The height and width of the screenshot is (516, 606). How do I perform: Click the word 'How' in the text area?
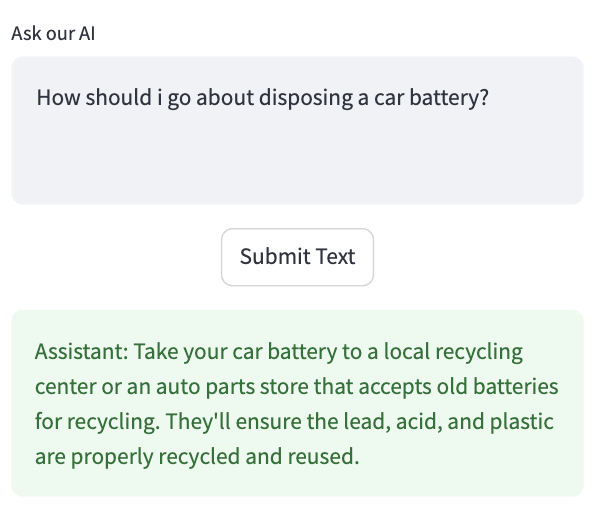(56, 99)
